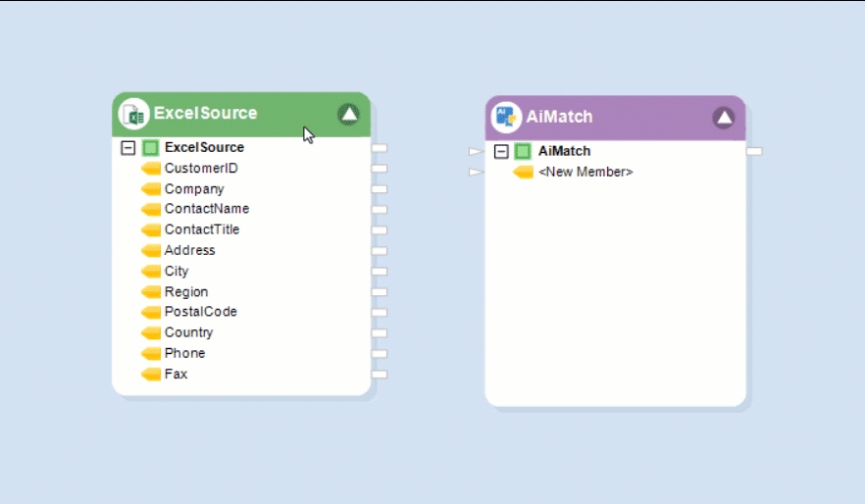This screenshot has width=865, height=504.
Task: Collapse the AiMatch tree node
Action: pyautogui.click(x=501, y=152)
